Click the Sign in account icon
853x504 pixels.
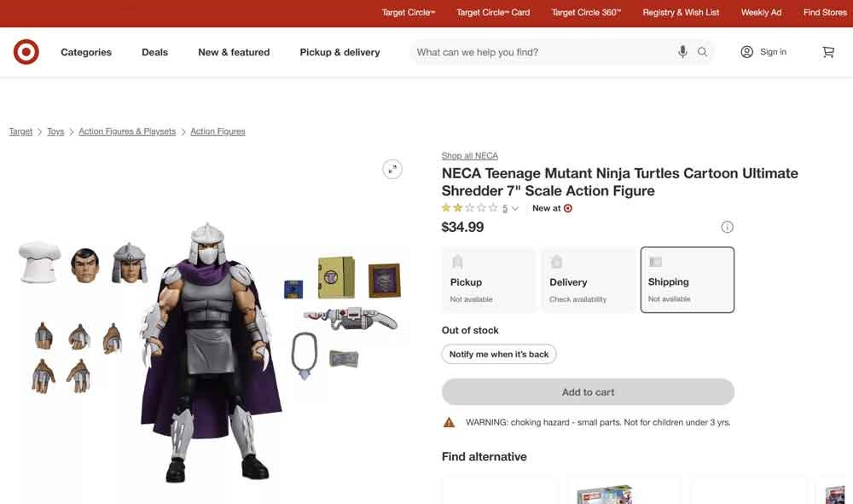click(x=746, y=51)
